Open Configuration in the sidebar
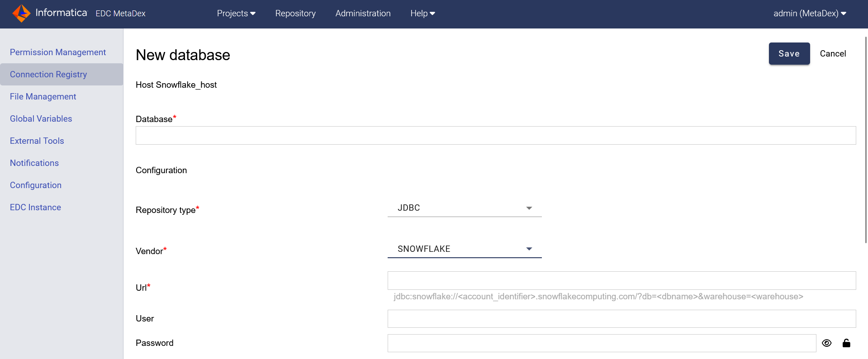Viewport: 868px width, 359px height. [x=36, y=185]
